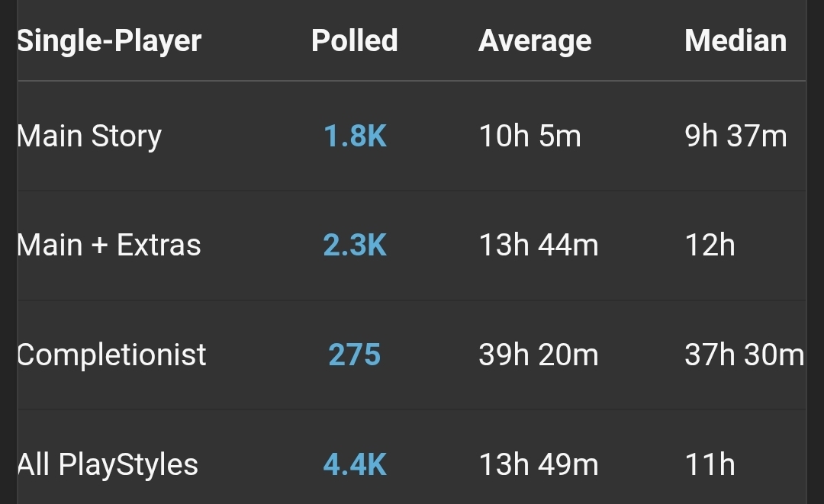Click Main Story median 9h 37m
Image resolution: width=824 pixels, height=504 pixels.
click(735, 136)
